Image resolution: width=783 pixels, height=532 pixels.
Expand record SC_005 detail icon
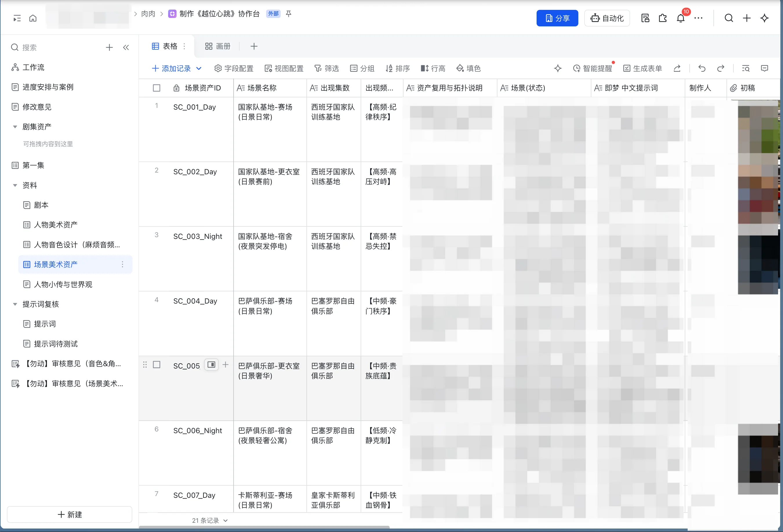click(x=211, y=364)
